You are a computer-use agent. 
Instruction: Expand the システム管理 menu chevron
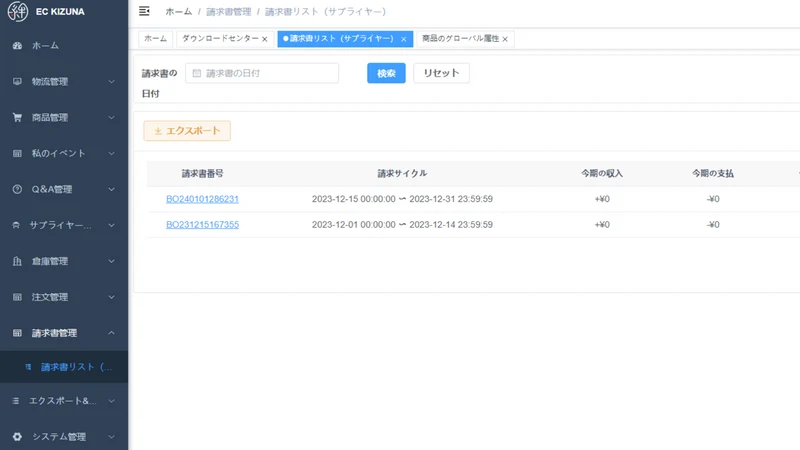click(111, 437)
